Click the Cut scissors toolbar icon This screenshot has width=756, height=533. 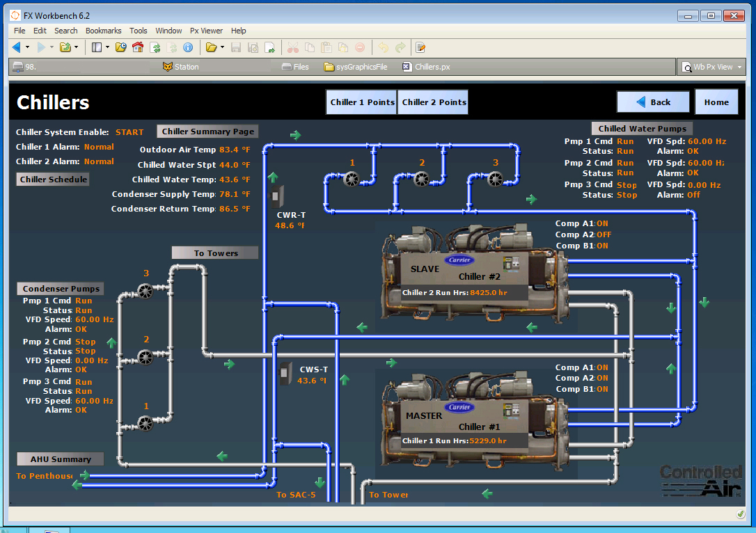(292, 47)
